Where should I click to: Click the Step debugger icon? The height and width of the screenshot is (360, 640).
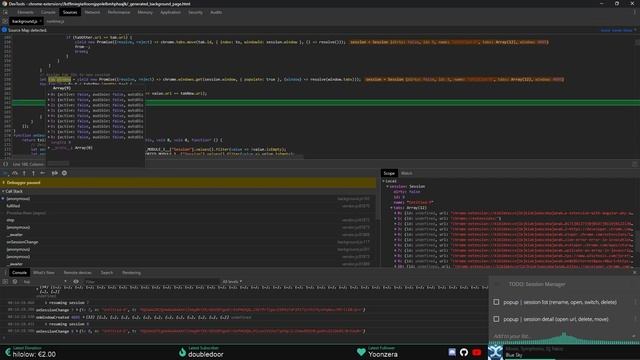click(x=43, y=173)
